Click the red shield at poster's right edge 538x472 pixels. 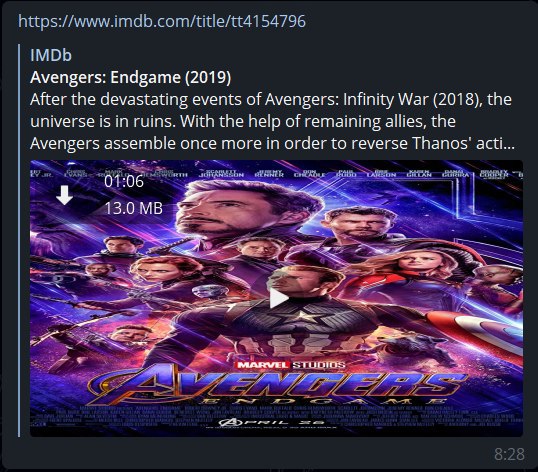point(480,329)
